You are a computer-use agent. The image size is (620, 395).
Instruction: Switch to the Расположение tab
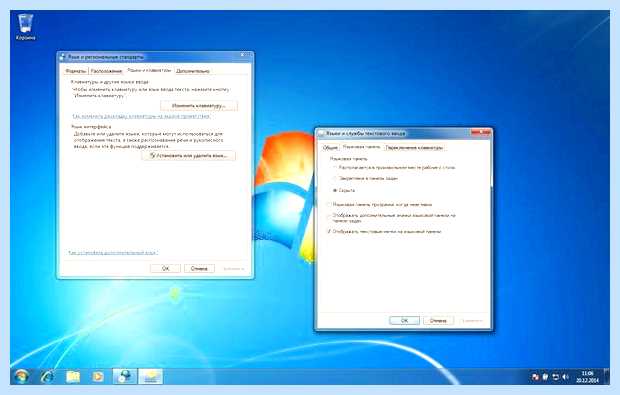(106, 71)
